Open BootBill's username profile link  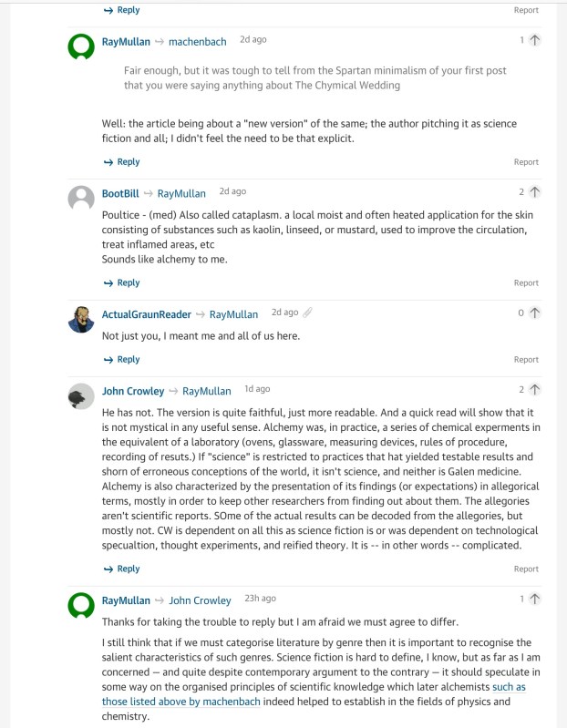pos(120,193)
